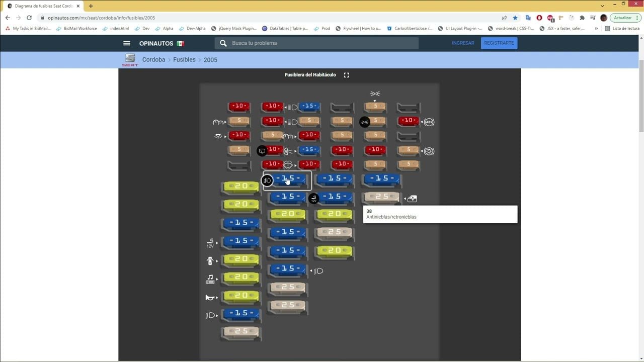Image resolution: width=644 pixels, height=362 pixels.
Task: Click the headlight icon below the horn
Action: [210, 316]
